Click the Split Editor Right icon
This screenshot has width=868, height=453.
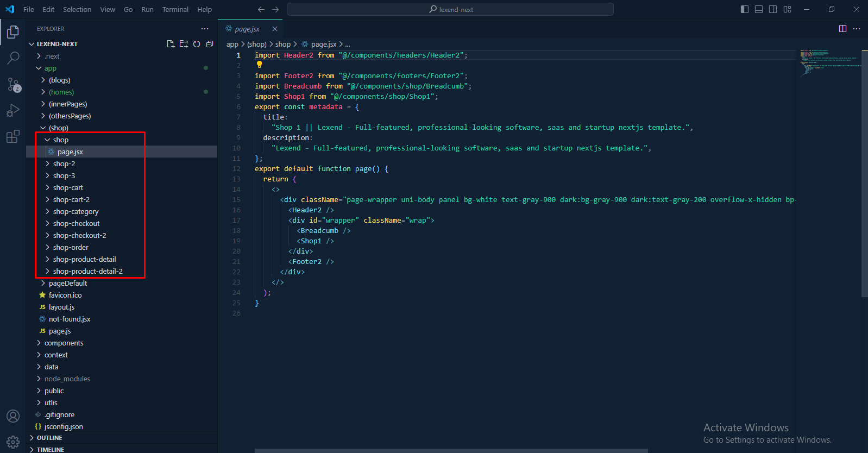point(842,29)
